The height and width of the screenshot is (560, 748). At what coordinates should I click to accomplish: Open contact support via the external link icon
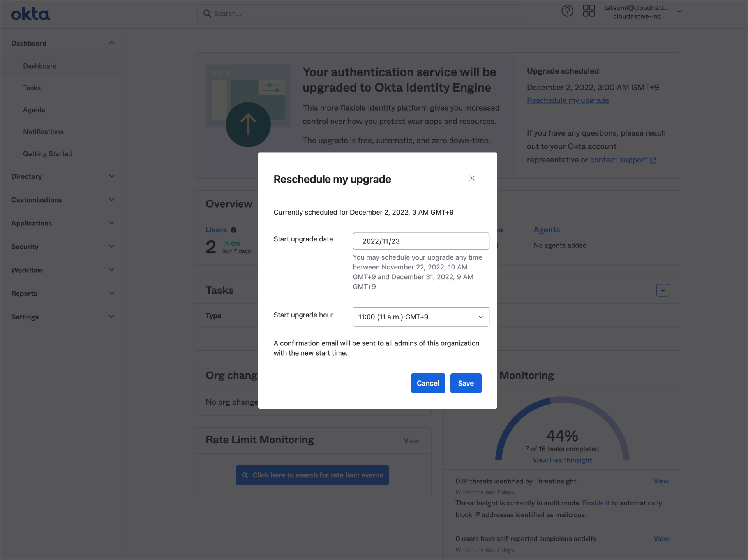point(654,160)
